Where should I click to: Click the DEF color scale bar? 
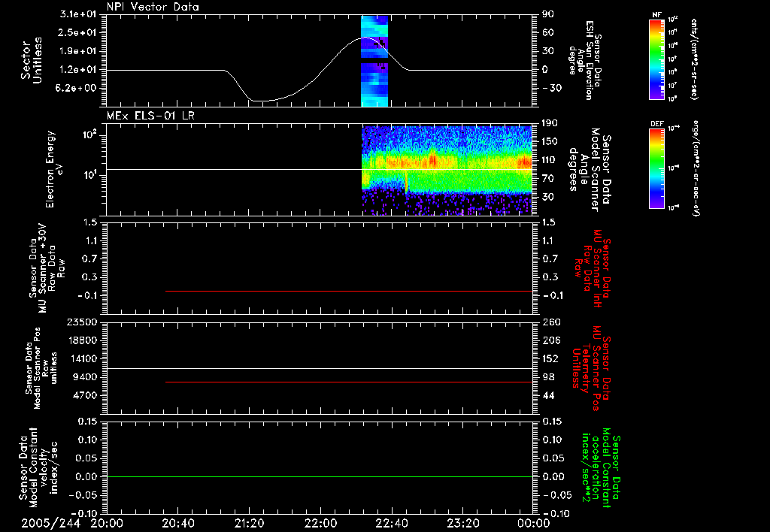point(656,168)
